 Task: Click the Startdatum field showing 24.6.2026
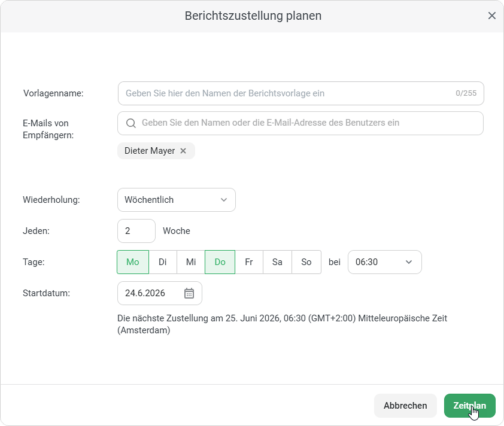click(160, 293)
